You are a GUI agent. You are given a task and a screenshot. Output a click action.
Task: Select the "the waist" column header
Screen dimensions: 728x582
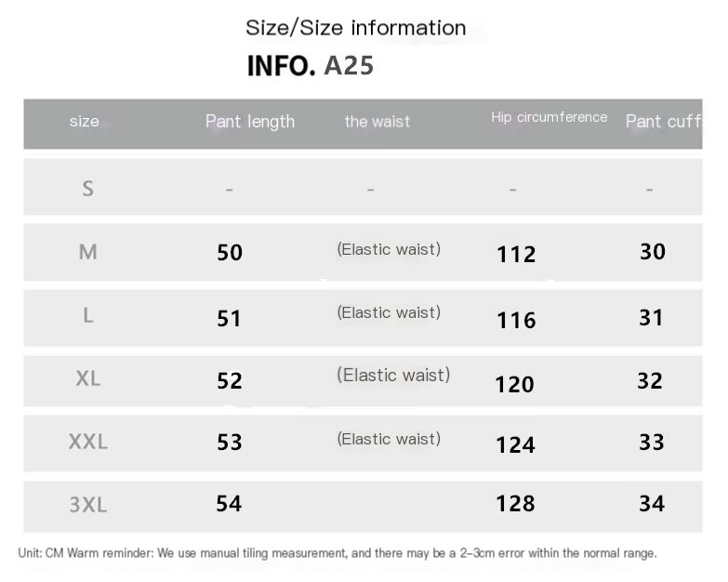pos(377,121)
